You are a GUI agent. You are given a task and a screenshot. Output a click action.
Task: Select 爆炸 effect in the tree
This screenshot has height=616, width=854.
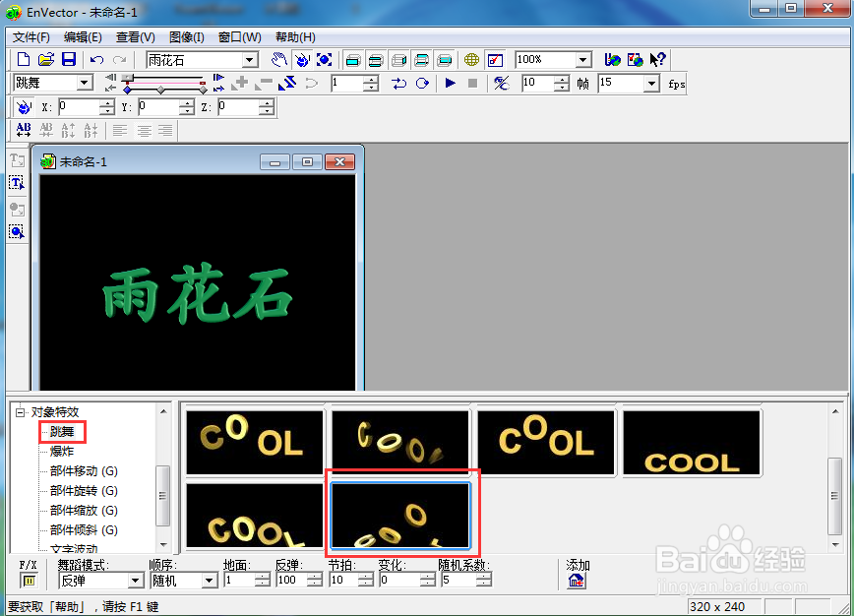pos(62,451)
